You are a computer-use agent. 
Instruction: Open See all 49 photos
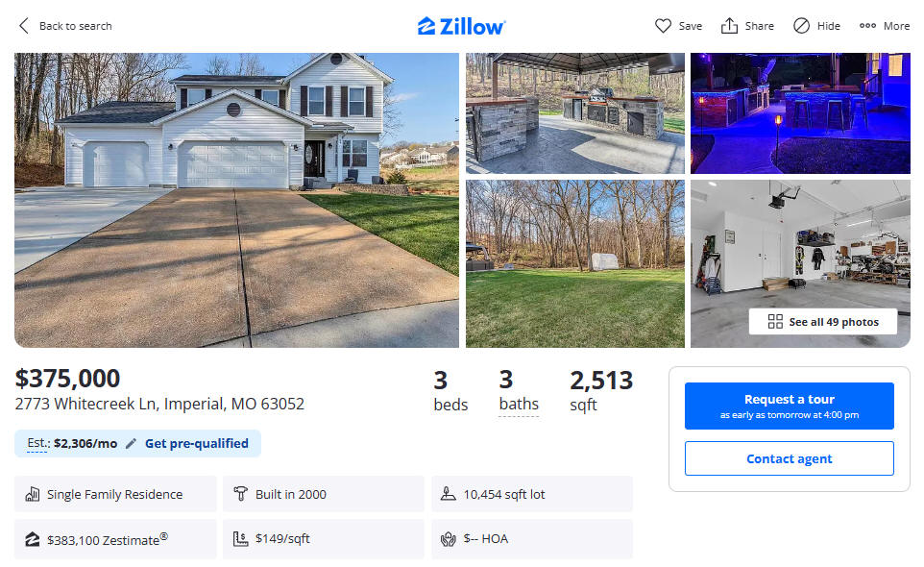tap(823, 322)
